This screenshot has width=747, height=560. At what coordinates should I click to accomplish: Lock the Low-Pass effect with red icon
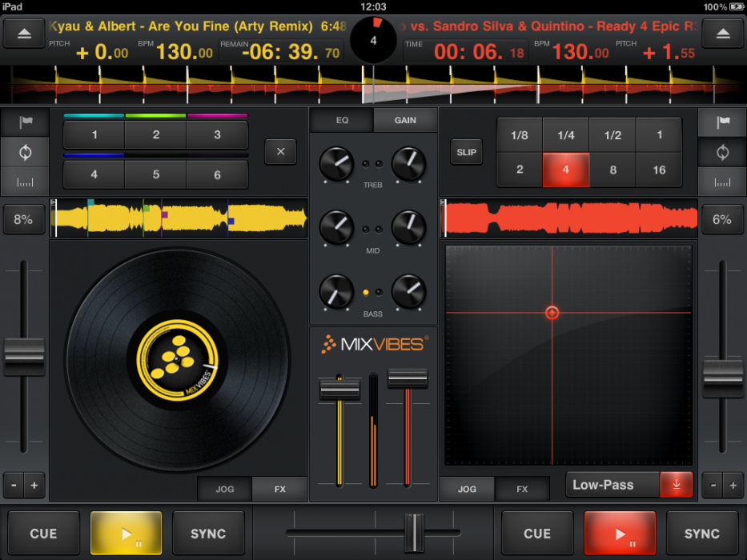point(677,485)
